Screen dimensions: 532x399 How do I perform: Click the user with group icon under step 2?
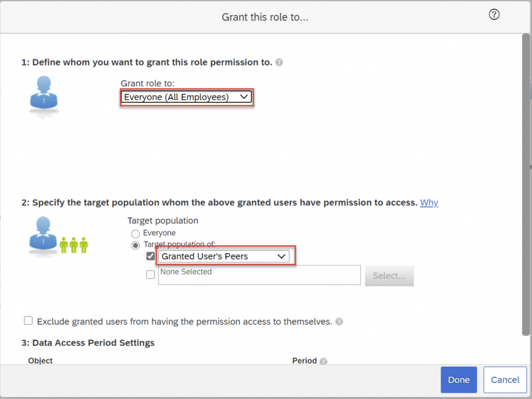pos(58,236)
